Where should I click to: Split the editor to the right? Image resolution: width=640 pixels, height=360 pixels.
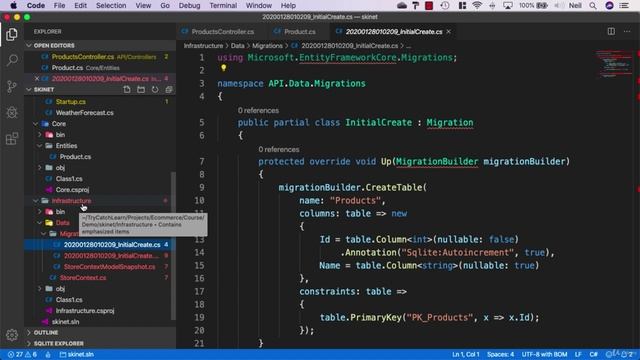(611, 31)
